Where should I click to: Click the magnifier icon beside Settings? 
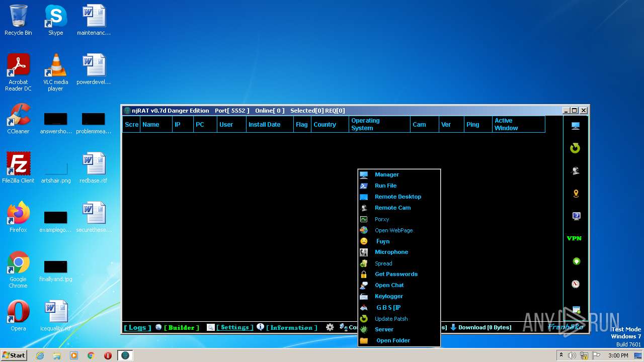(x=211, y=327)
